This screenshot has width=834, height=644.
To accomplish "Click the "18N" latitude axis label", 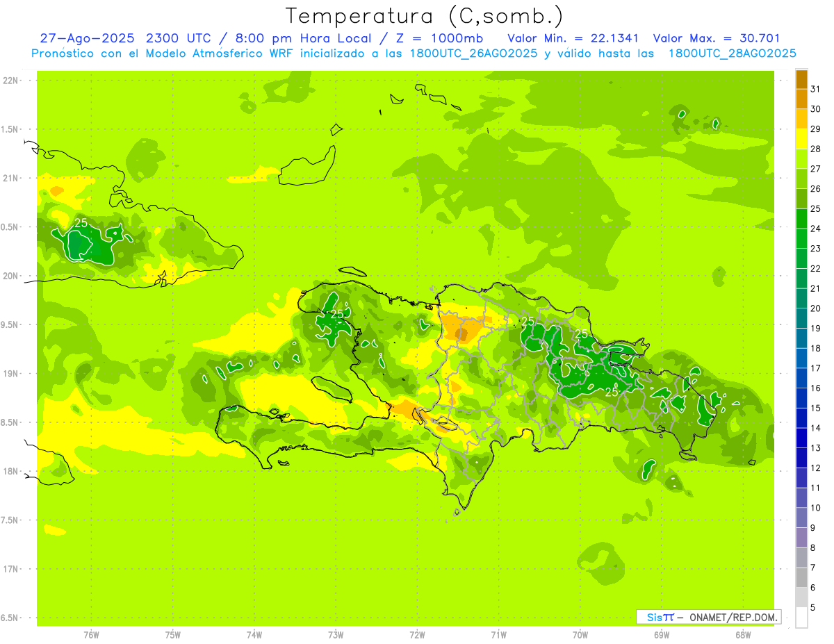I will pos(10,471).
